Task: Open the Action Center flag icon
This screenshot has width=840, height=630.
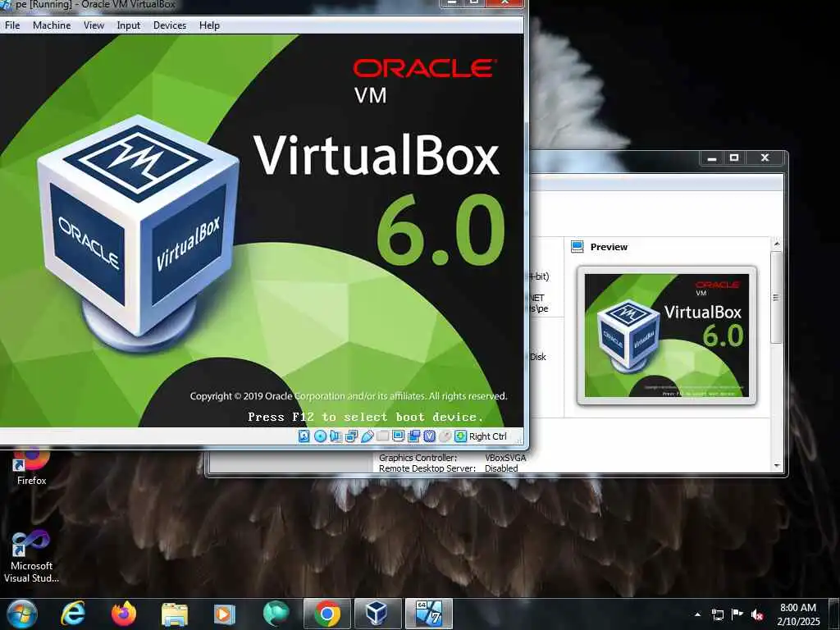Action: [737, 614]
